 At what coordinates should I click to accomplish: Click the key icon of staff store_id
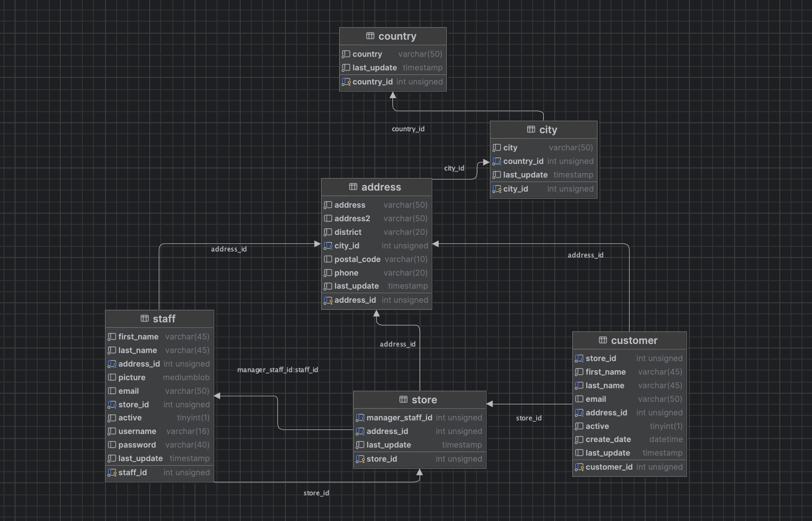tap(112, 405)
